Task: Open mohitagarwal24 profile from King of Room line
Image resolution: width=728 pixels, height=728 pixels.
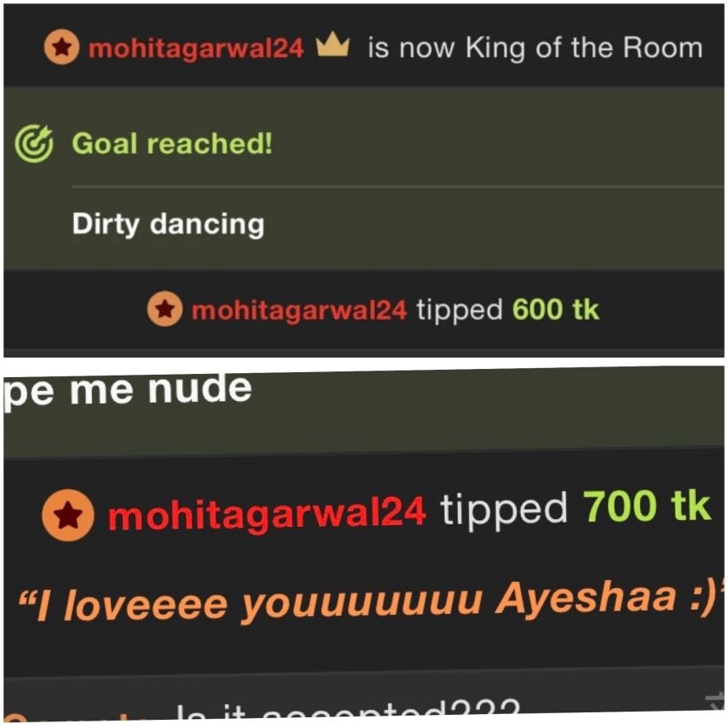Action: pyautogui.click(x=196, y=48)
